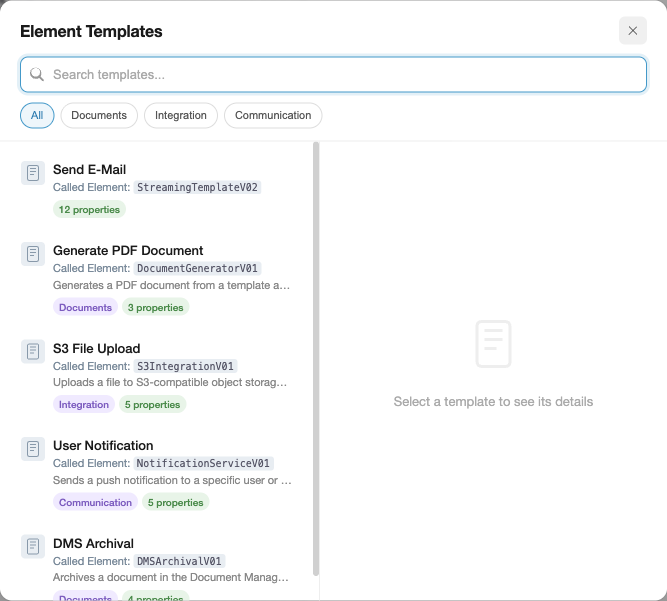The width and height of the screenshot is (667, 601).
Task: Focus the Search templates input field
Action: tap(334, 74)
